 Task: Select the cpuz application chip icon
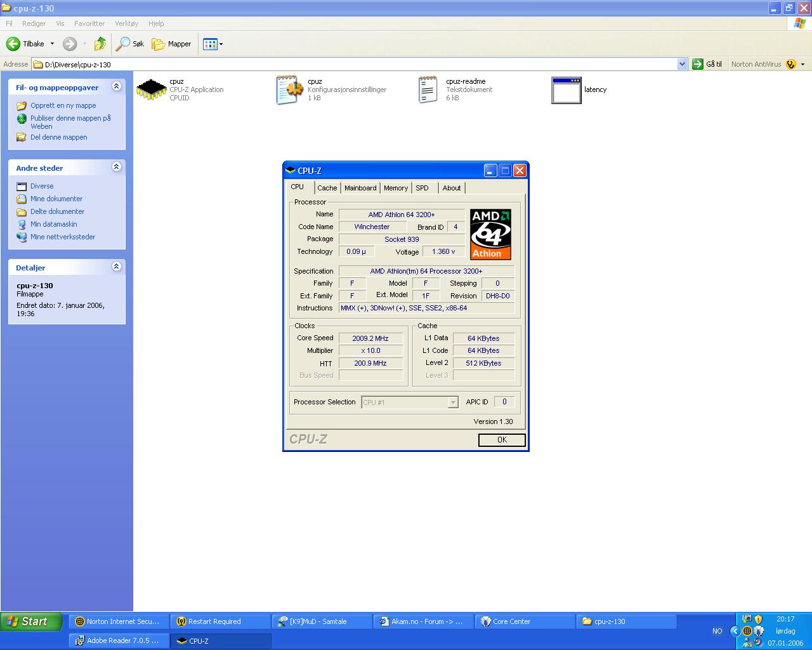pos(151,90)
